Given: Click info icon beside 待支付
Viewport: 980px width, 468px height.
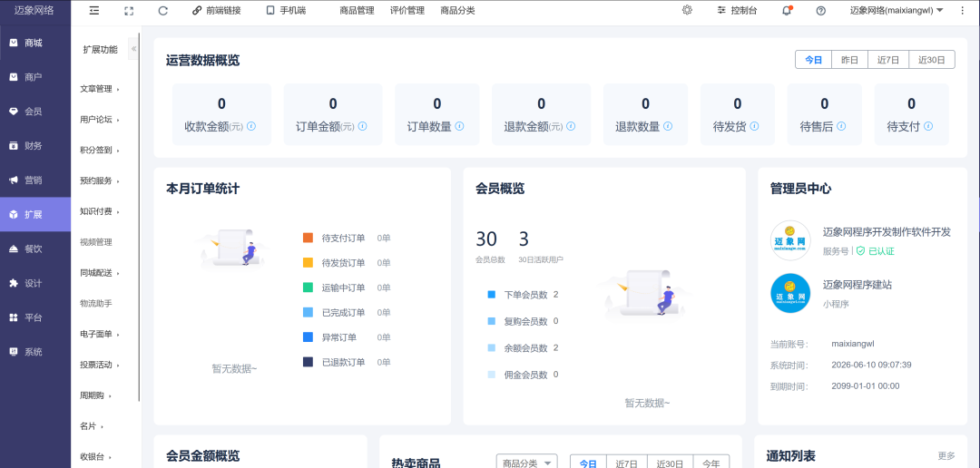Looking at the screenshot, I should (x=928, y=126).
